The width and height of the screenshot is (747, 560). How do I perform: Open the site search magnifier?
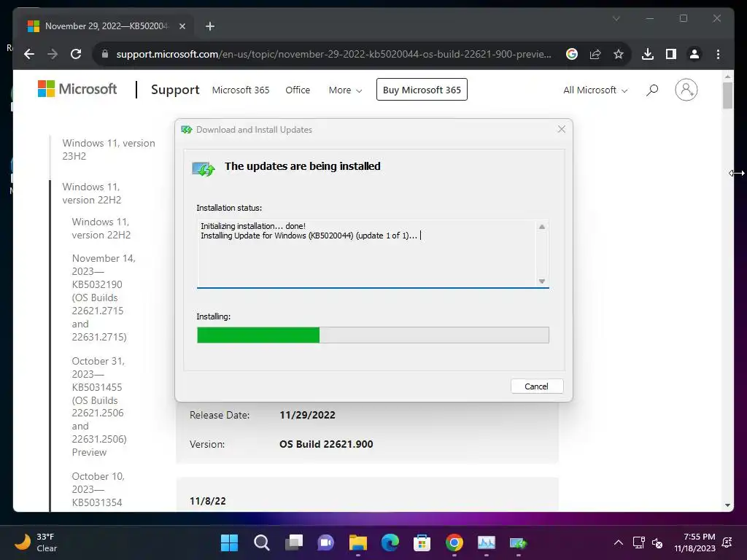pos(652,90)
